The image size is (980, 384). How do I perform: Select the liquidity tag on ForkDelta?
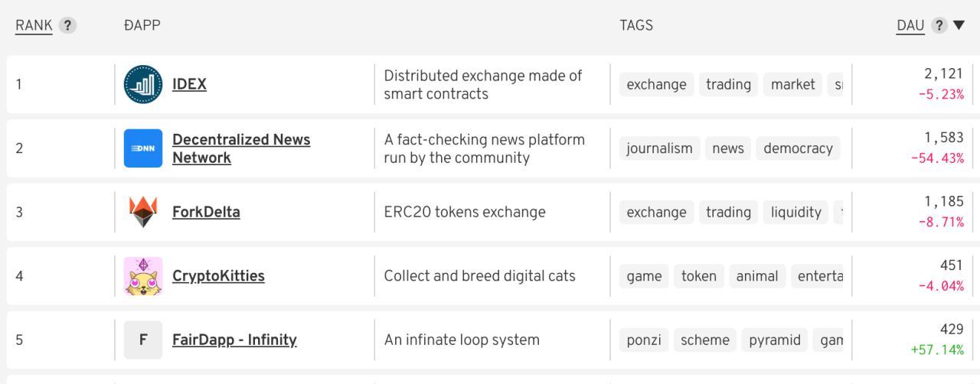[x=795, y=212]
